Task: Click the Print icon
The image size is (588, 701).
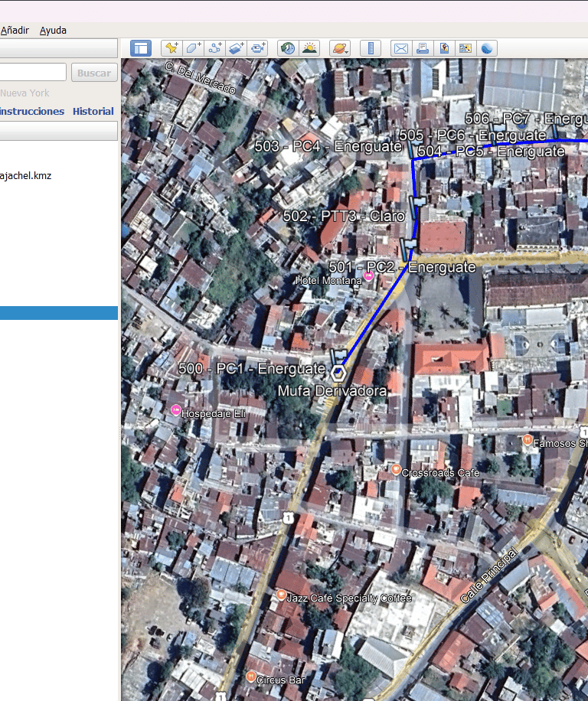Action: (423, 48)
